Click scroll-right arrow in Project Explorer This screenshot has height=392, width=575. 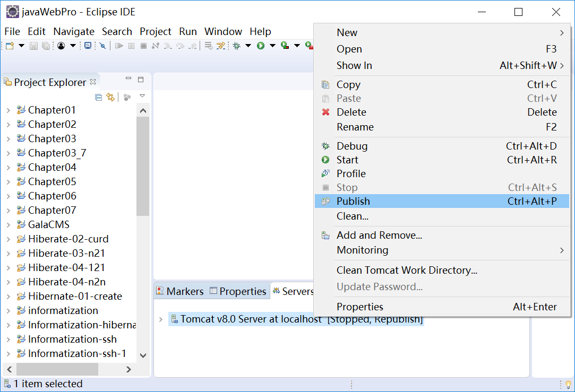[x=128, y=369]
